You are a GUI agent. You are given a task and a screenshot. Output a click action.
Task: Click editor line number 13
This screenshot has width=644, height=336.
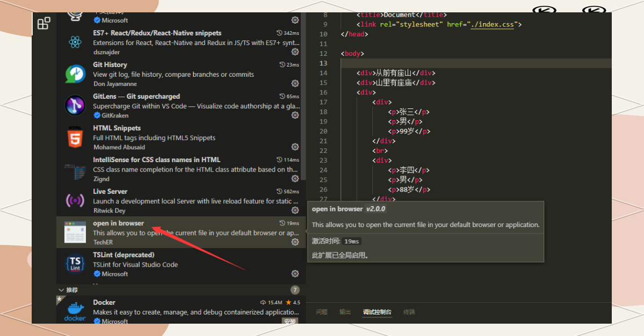point(323,63)
